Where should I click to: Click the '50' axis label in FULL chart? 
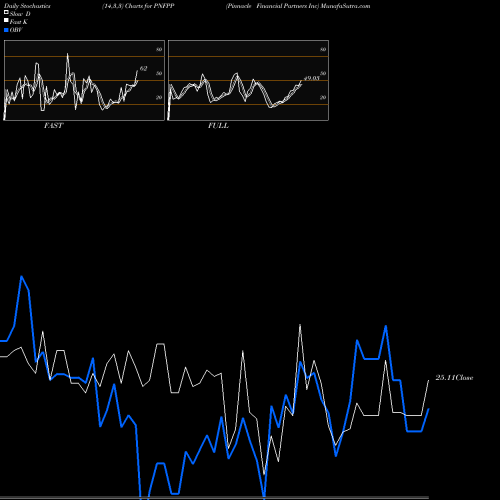(323, 73)
